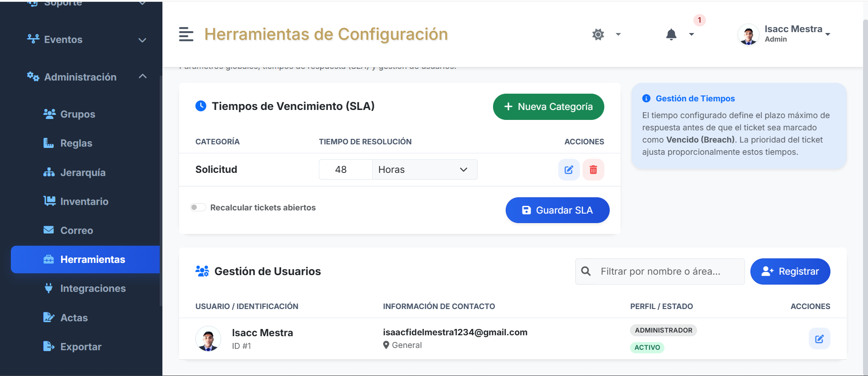
Task: Click Isacc Mestra's avatar in user table
Action: (208, 338)
